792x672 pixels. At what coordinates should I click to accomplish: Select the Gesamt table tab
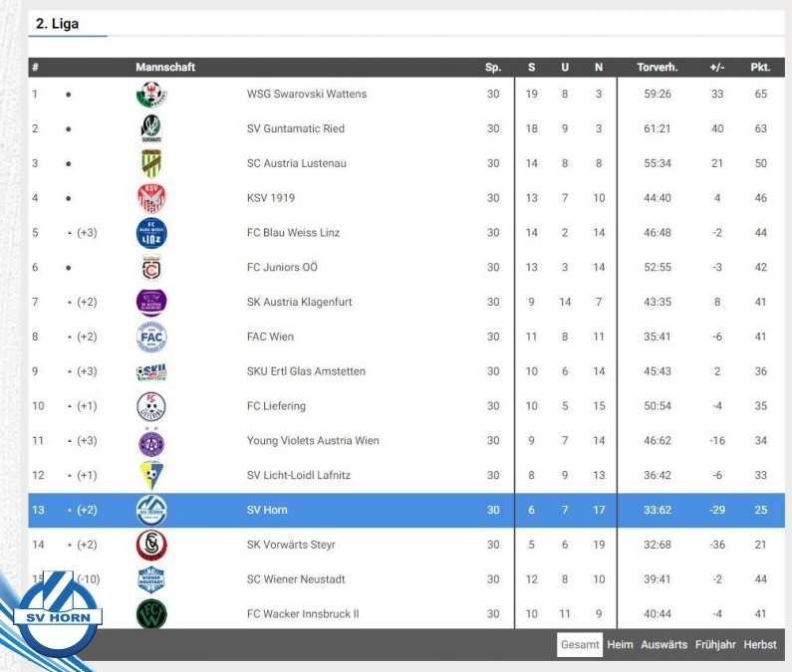point(580,645)
